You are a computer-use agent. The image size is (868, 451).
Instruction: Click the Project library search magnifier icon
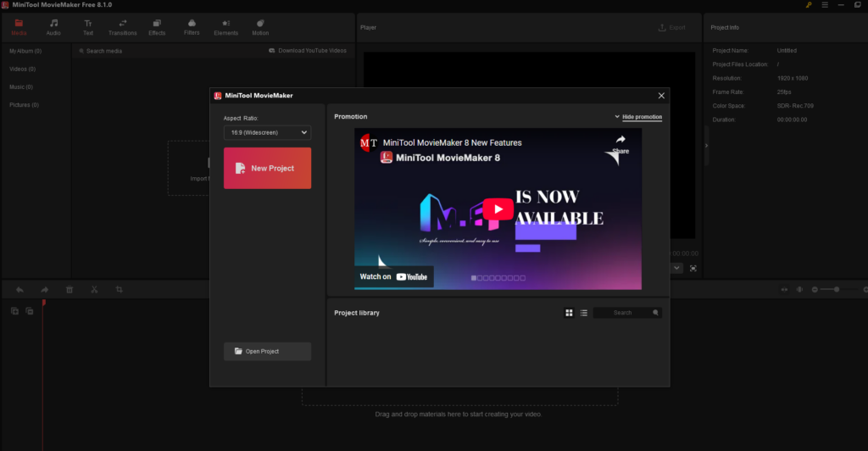click(655, 313)
